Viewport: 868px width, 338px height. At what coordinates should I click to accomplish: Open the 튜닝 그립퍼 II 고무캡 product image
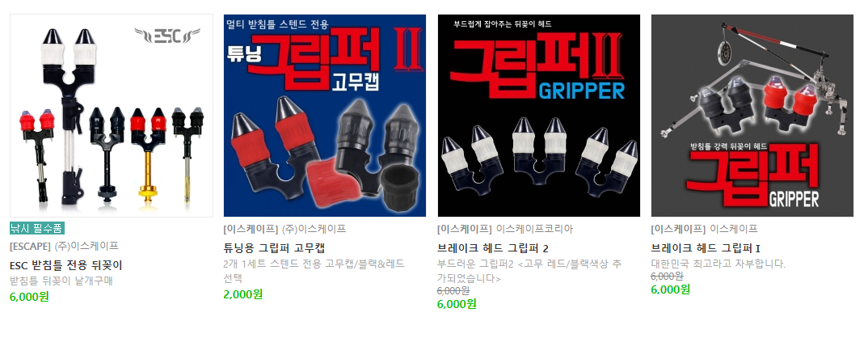pyautogui.click(x=325, y=116)
